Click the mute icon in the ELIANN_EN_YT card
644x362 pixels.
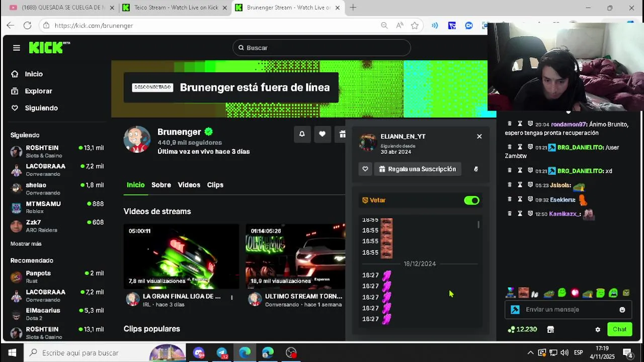point(475,169)
